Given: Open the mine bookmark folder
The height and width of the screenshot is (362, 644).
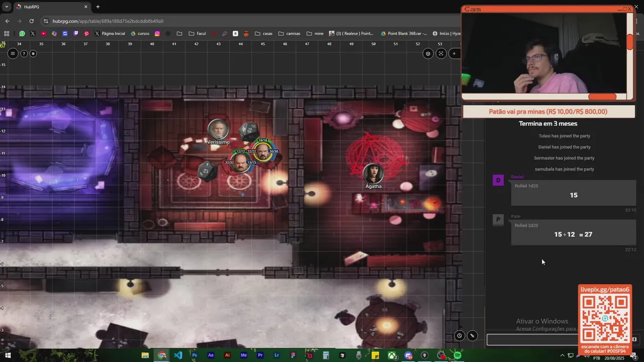Looking at the screenshot, I should pyautogui.click(x=314, y=34).
